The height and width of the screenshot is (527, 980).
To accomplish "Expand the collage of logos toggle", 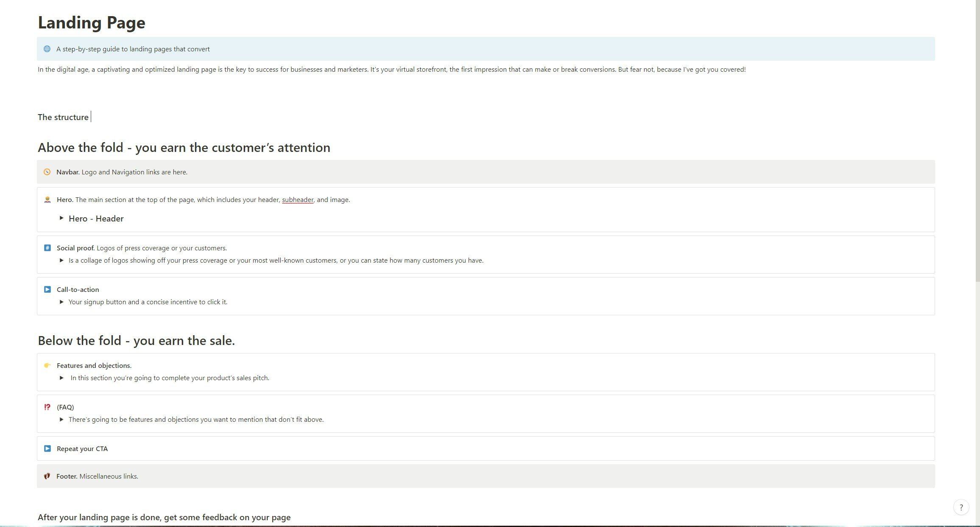I will [61, 260].
